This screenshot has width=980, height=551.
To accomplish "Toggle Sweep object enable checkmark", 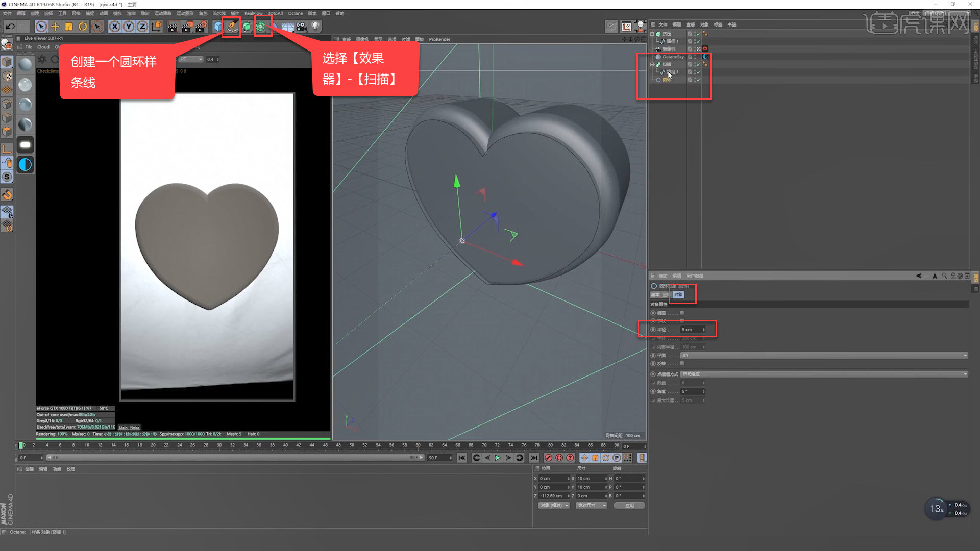I will (x=698, y=64).
